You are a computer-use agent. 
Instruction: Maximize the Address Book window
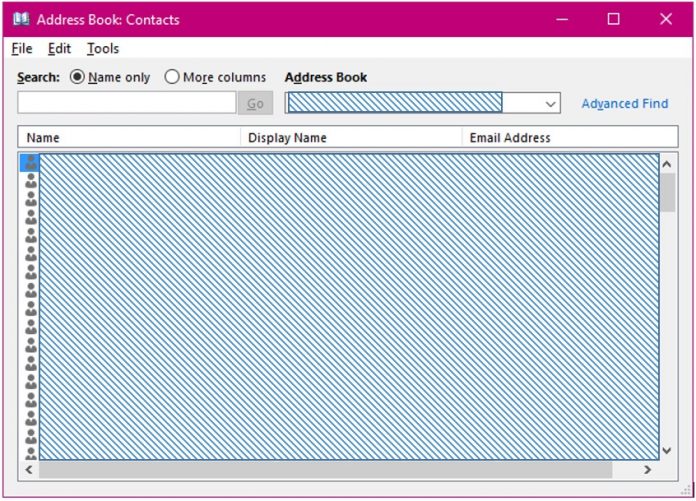(x=614, y=19)
